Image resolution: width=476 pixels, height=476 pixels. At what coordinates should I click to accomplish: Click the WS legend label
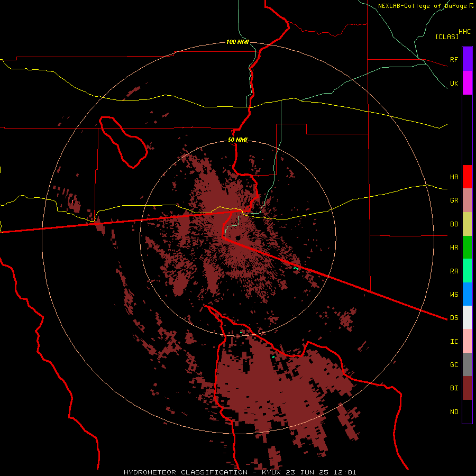click(454, 294)
